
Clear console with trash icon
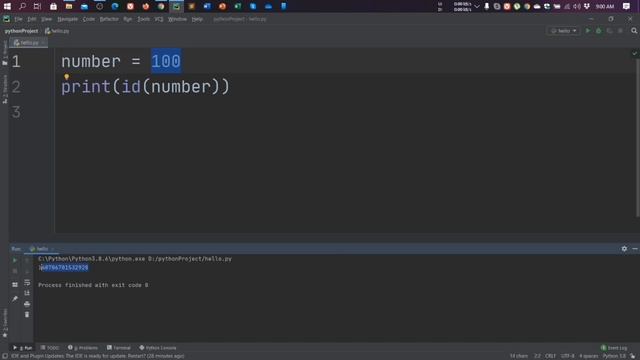click(27, 315)
